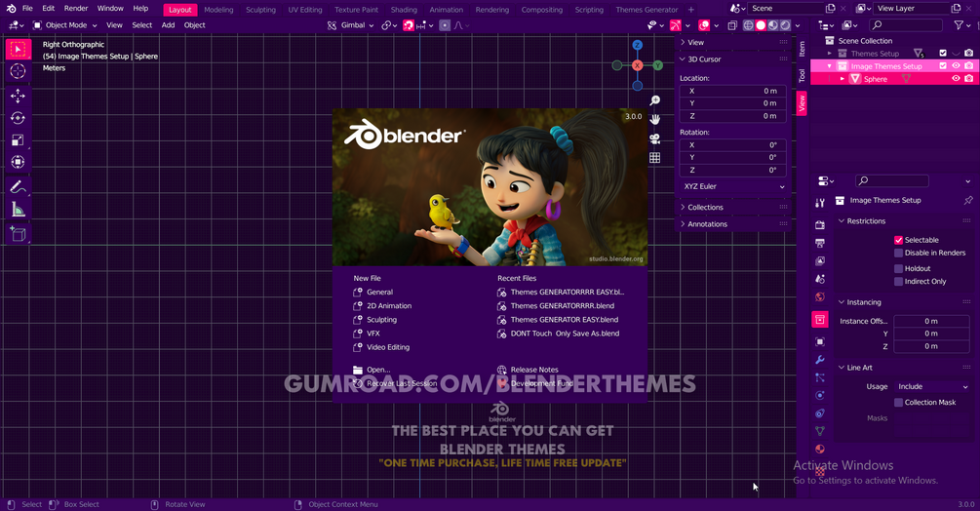Viewport: 980px width, 511px height.
Task: Toggle the Selectable checkbox
Action: 898,240
